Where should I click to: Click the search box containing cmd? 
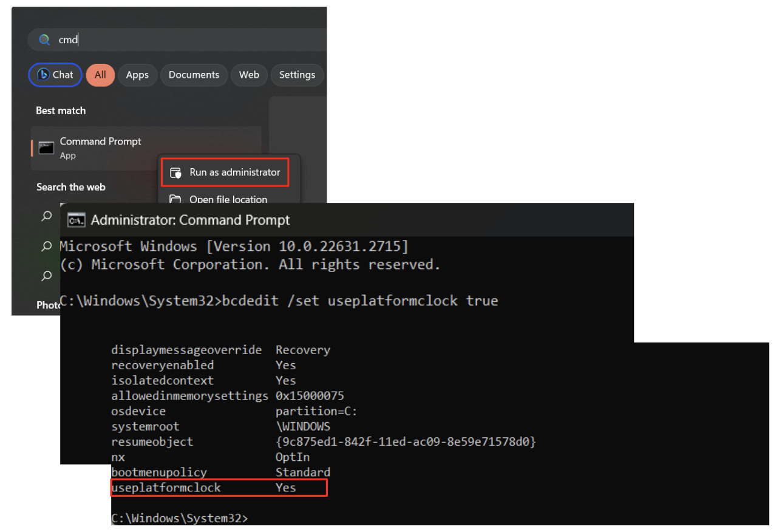pyautogui.click(x=177, y=40)
